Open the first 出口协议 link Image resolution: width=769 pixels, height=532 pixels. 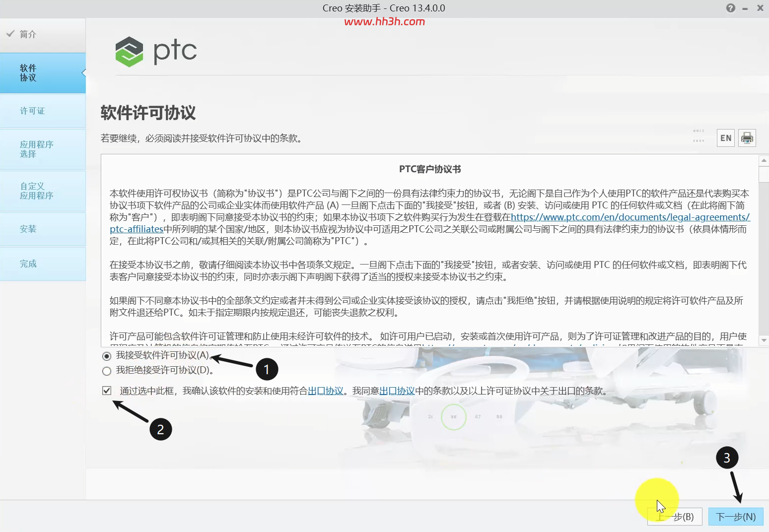click(x=326, y=391)
